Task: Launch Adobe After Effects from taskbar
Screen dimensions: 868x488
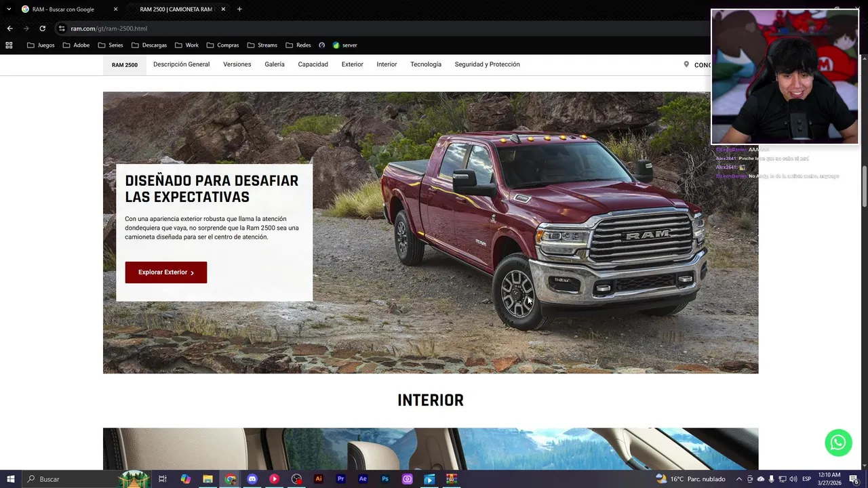Action: [x=363, y=479]
